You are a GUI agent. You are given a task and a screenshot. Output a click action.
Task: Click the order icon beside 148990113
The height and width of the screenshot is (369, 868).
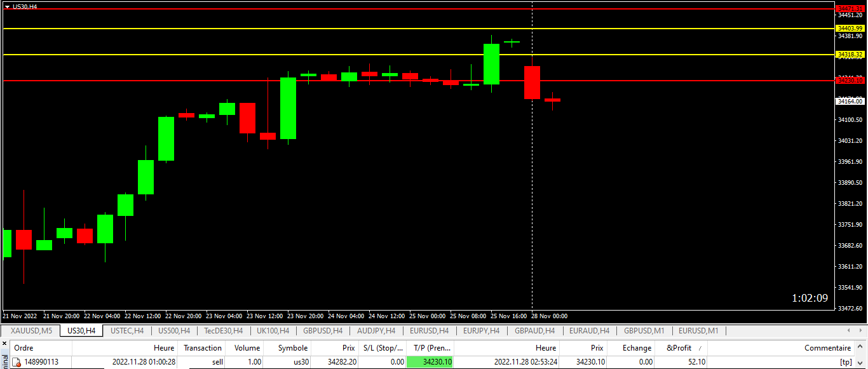(17, 362)
